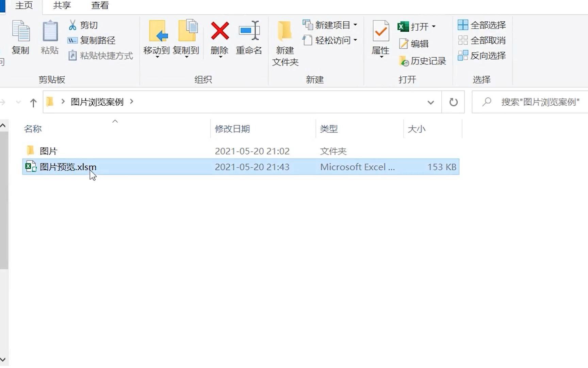Click the Microsoft Excel type cell
The width and height of the screenshot is (588, 368).
pyautogui.click(x=358, y=167)
